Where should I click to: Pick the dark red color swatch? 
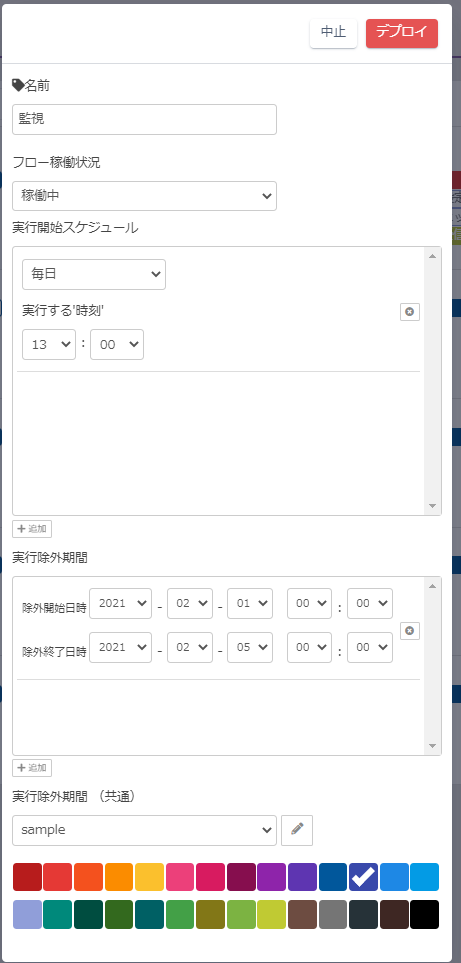tap(27, 877)
